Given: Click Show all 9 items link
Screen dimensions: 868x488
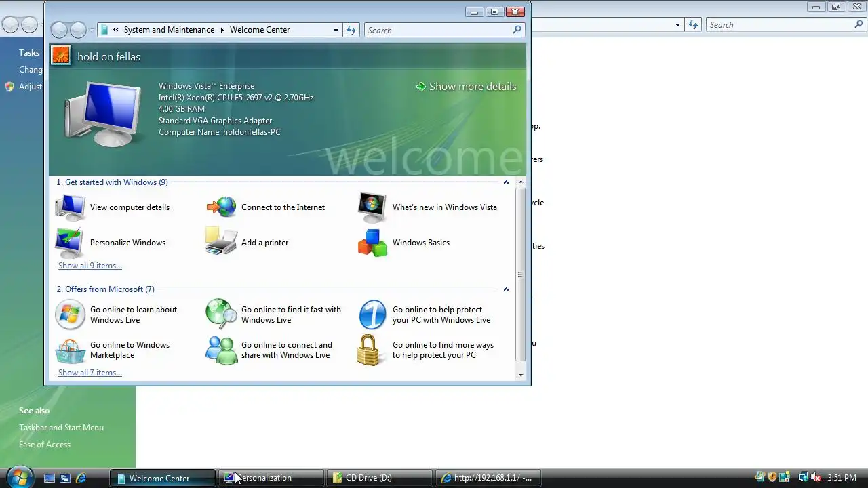Looking at the screenshot, I should pyautogui.click(x=90, y=266).
